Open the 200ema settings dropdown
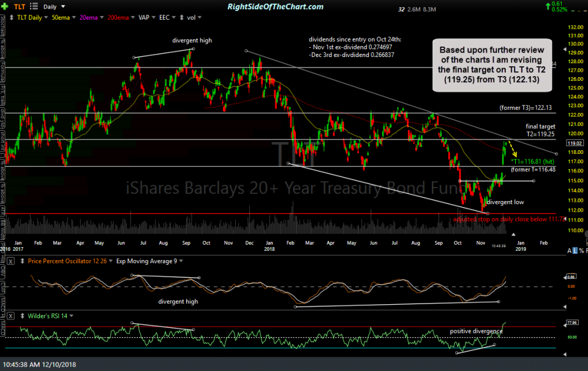This screenshot has width=588, height=371. [x=132, y=17]
